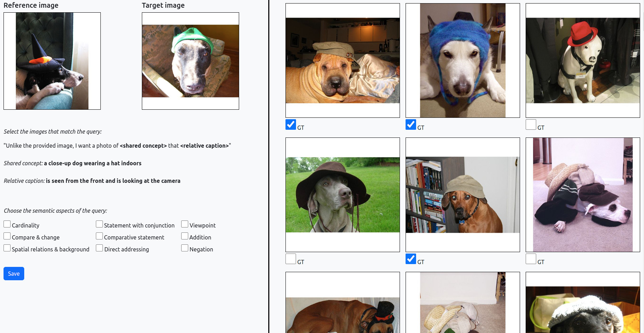Select the brown dog with black top hat photo
The width and height of the screenshot is (644, 333).
pos(343,302)
